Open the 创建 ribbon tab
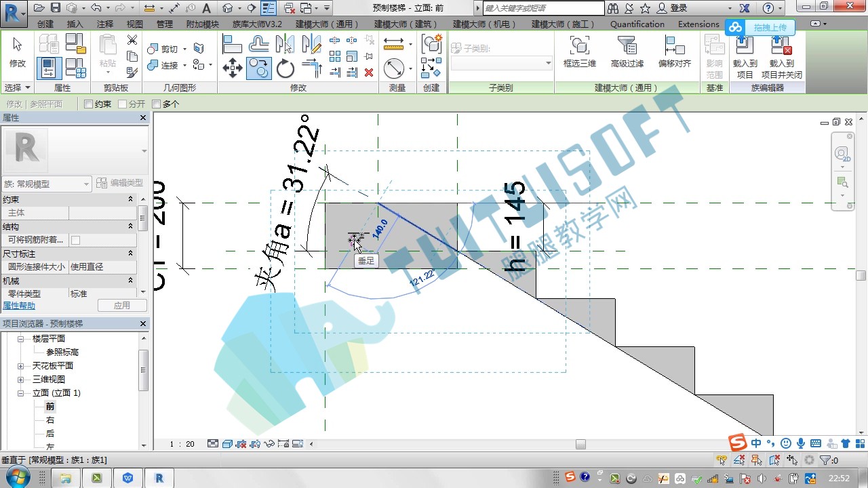 (x=45, y=24)
